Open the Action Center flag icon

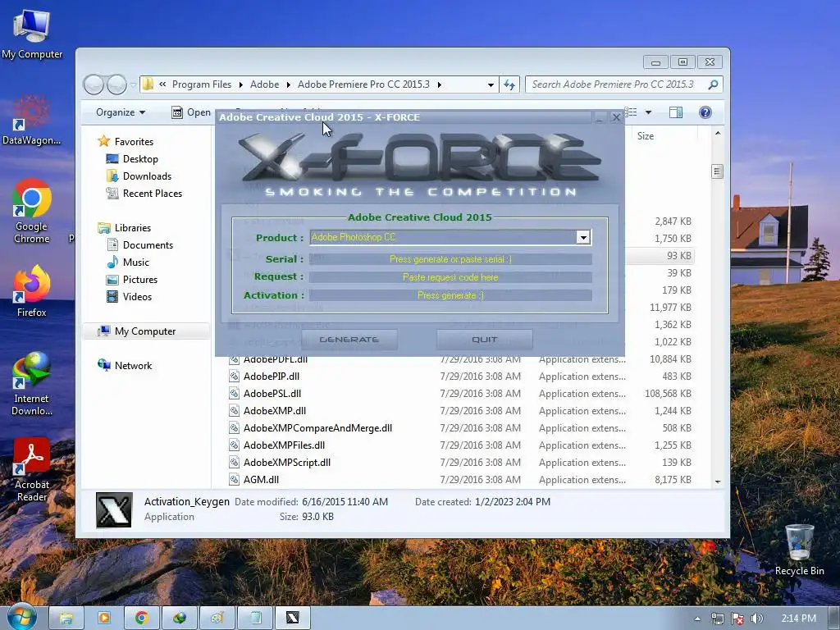tap(737, 619)
